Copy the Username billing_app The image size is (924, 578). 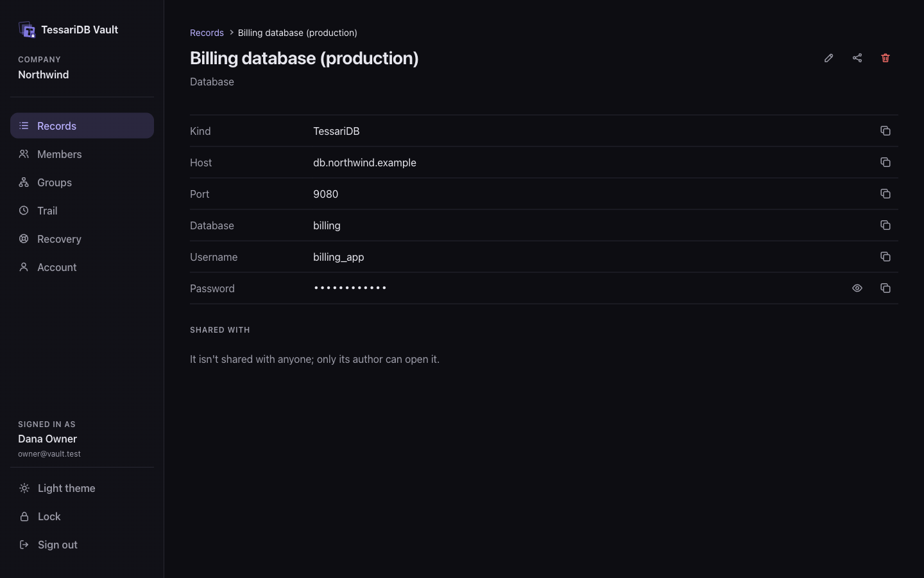(885, 257)
